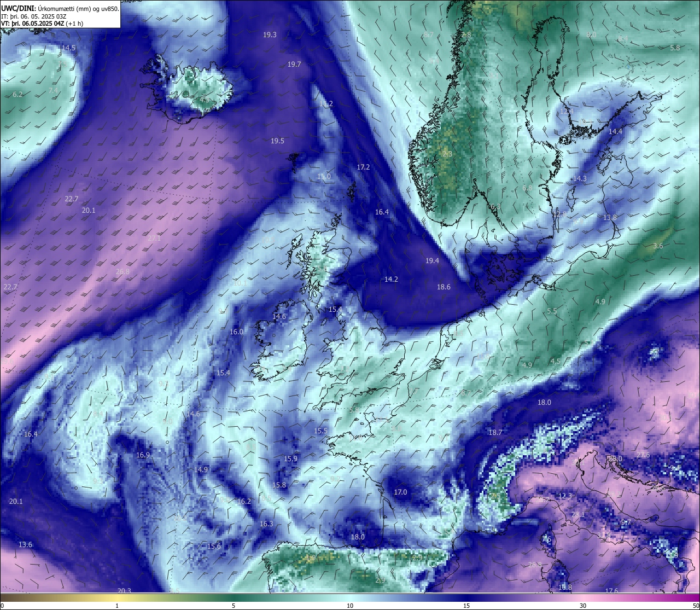Click the 6.2 value over Greenland

pyautogui.click(x=17, y=95)
